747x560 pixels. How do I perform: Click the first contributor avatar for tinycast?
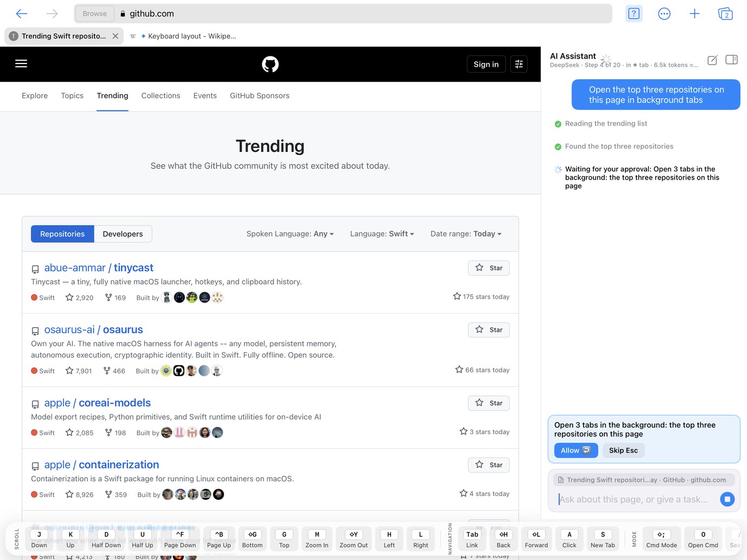click(x=167, y=297)
